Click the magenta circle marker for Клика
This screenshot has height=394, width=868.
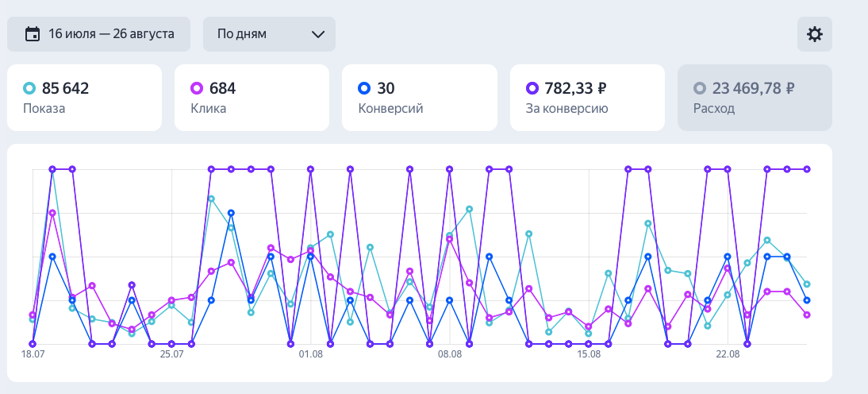point(198,88)
